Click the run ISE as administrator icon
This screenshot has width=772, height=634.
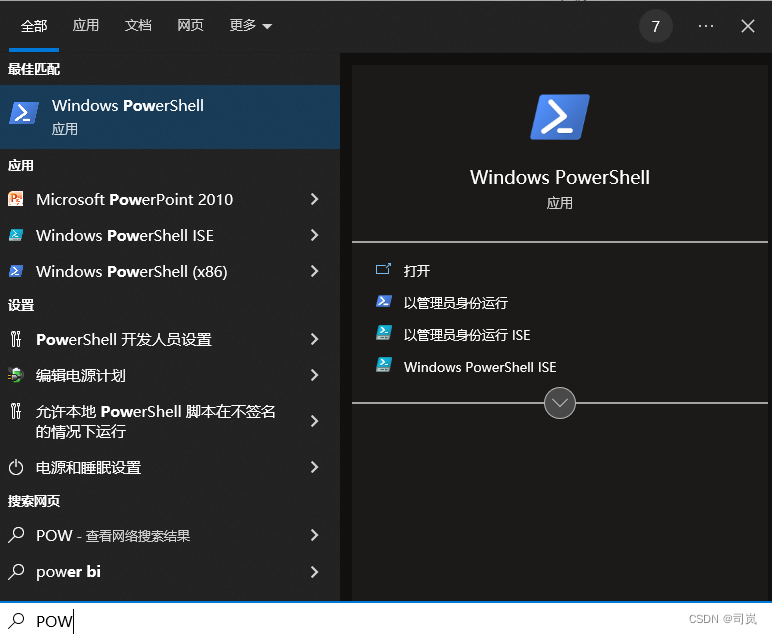384,333
